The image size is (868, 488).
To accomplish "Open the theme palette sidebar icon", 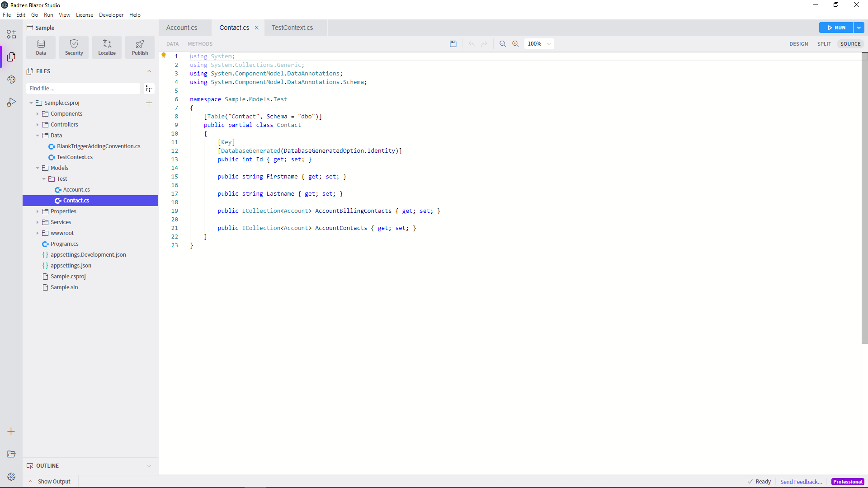I will point(11,80).
